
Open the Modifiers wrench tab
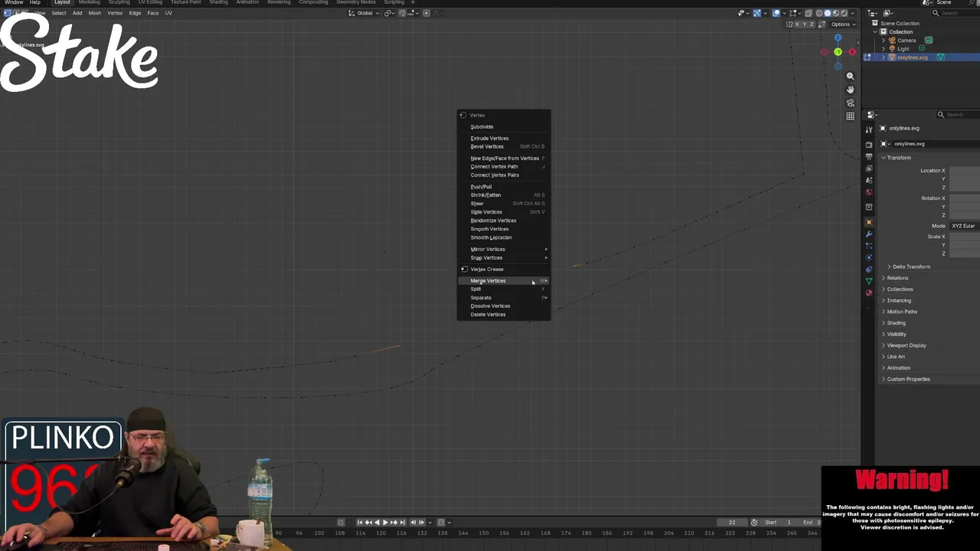click(x=869, y=234)
